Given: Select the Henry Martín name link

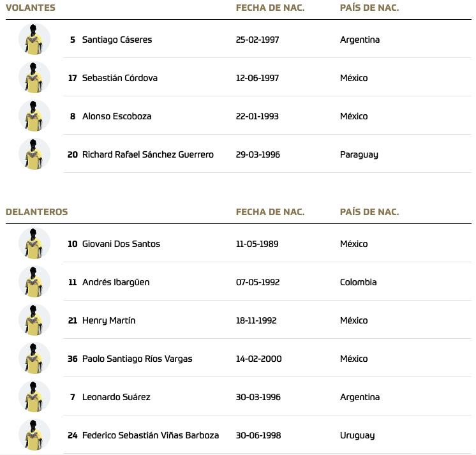Looking at the screenshot, I should (108, 320).
